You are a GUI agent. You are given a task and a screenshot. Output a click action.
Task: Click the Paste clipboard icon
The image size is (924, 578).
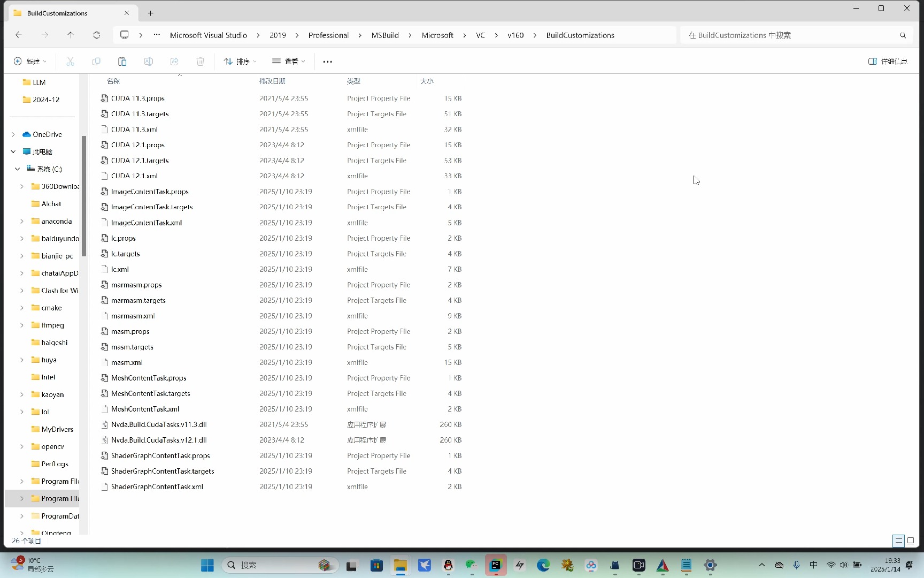coord(122,62)
